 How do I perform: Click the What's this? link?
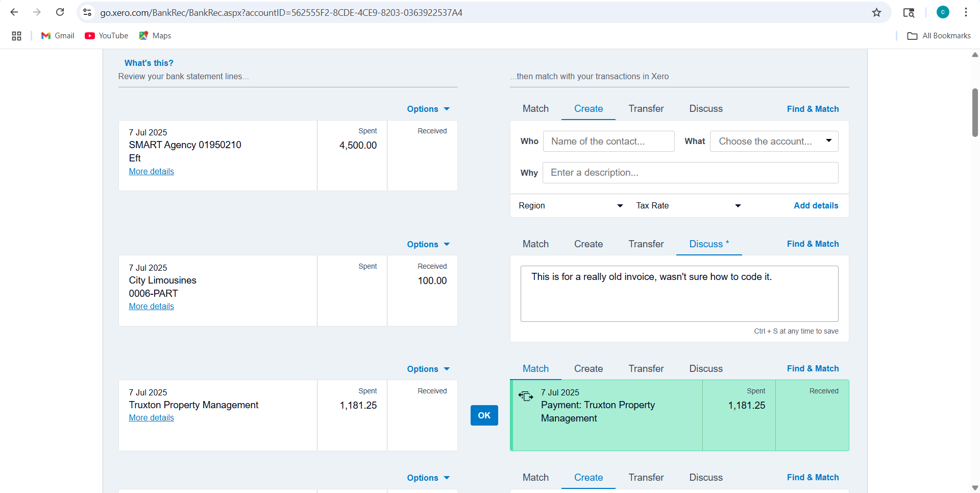tap(149, 63)
